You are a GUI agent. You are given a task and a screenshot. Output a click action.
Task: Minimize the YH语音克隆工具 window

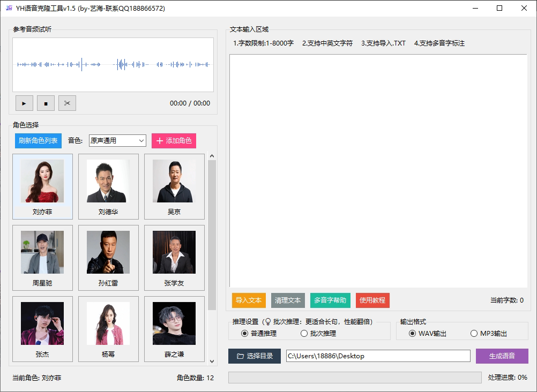coord(475,8)
